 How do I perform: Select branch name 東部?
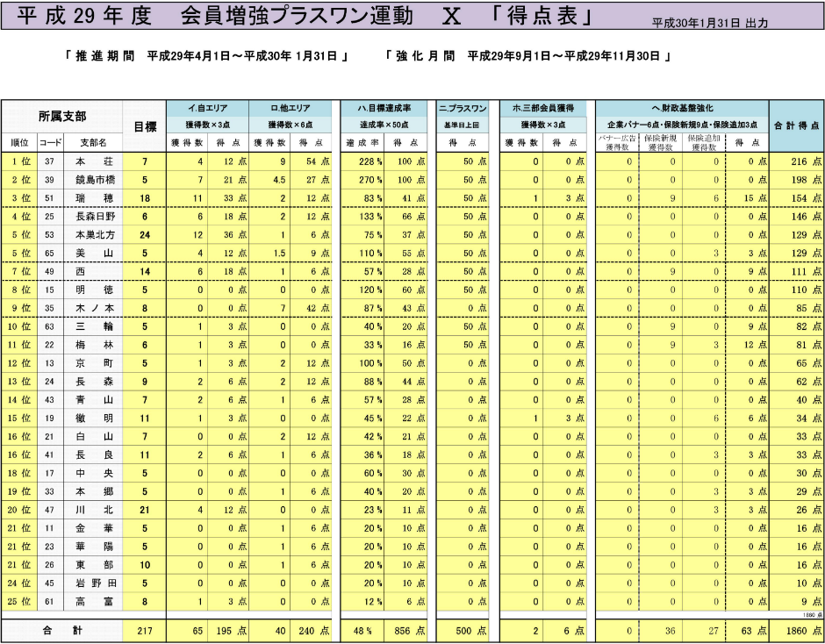pos(94,565)
